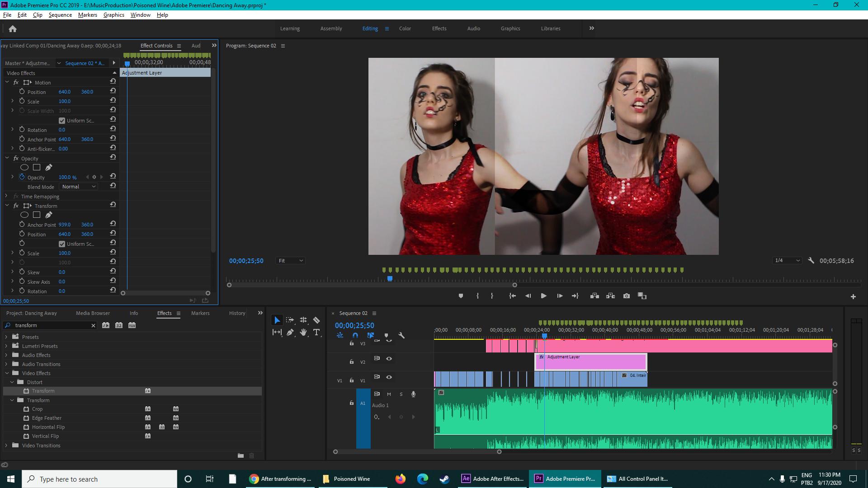Screen dimensions: 868x488
Task: Open Blend Mode dropdown
Action: pyautogui.click(x=79, y=187)
